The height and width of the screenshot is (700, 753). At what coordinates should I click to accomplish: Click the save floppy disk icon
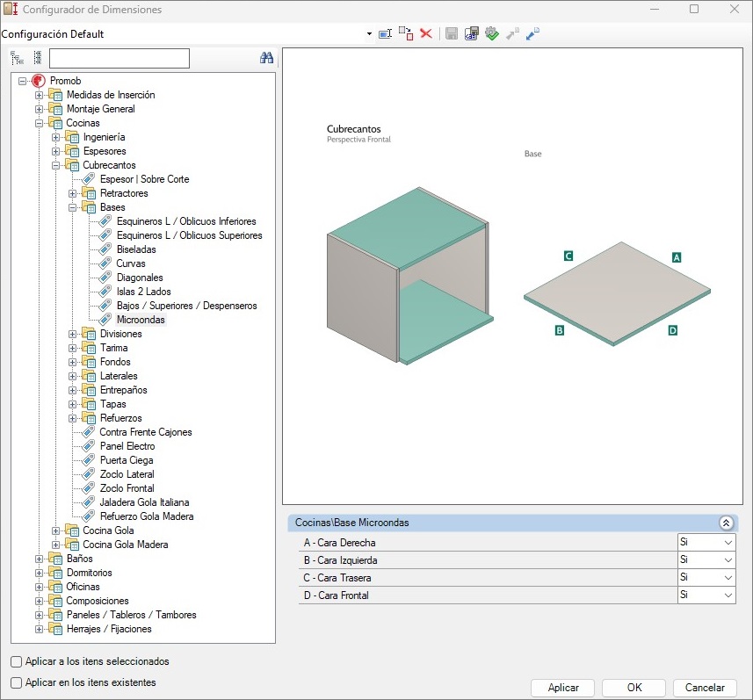451,33
